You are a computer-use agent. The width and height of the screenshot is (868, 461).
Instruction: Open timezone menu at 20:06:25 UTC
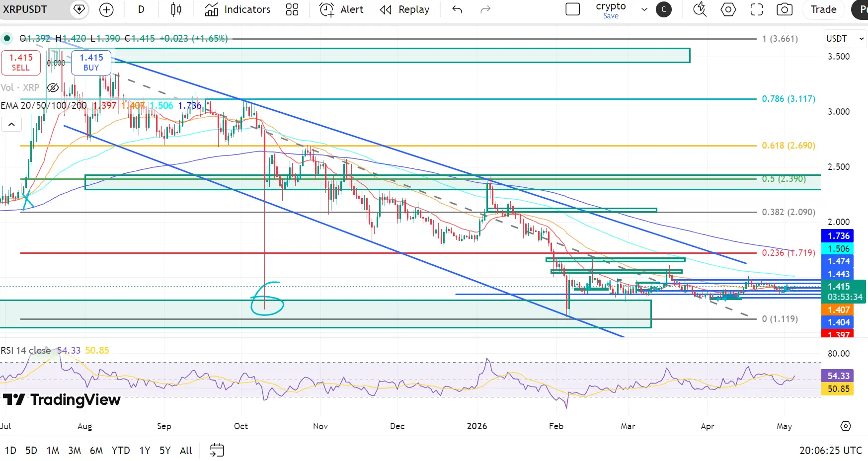[830, 451]
